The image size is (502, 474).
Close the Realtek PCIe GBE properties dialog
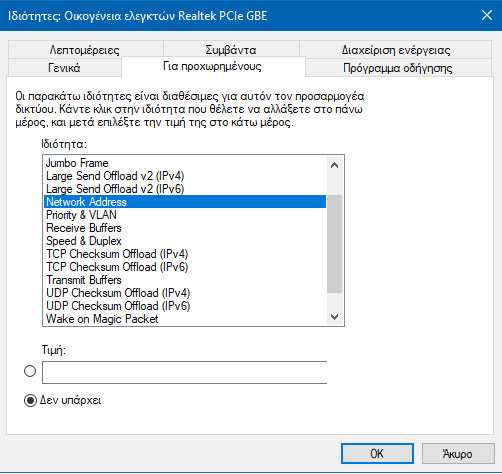coord(487,15)
